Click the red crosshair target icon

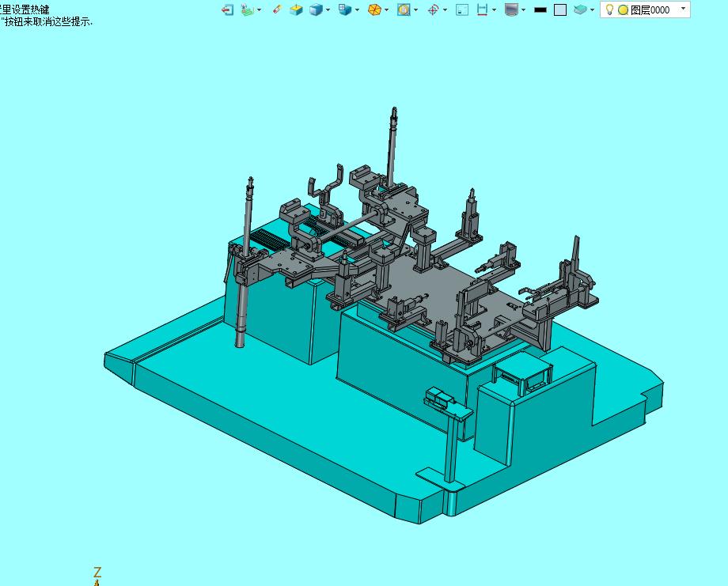pos(433,9)
